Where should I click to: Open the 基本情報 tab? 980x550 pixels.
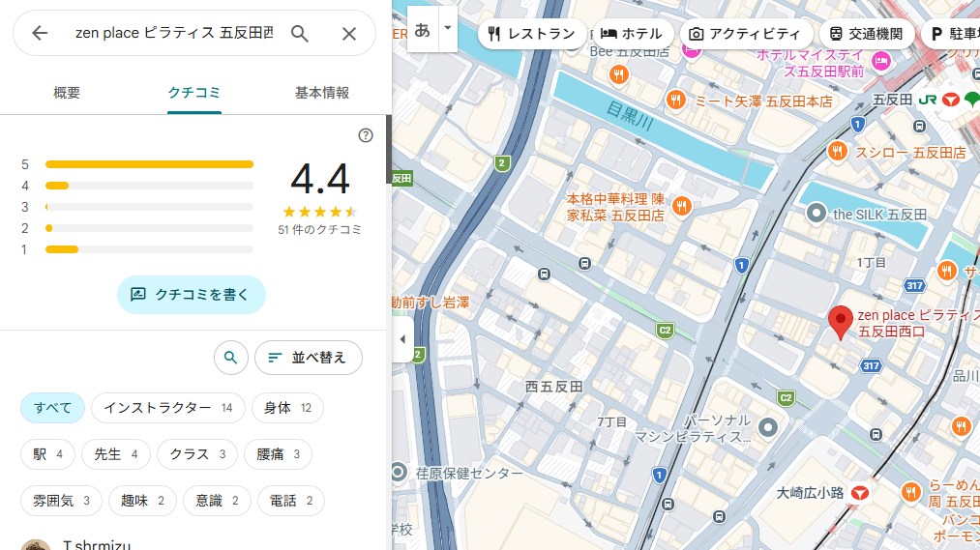pyautogui.click(x=321, y=93)
